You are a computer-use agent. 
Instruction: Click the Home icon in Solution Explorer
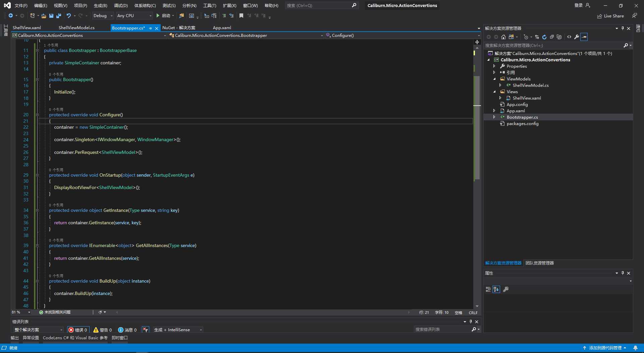503,37
